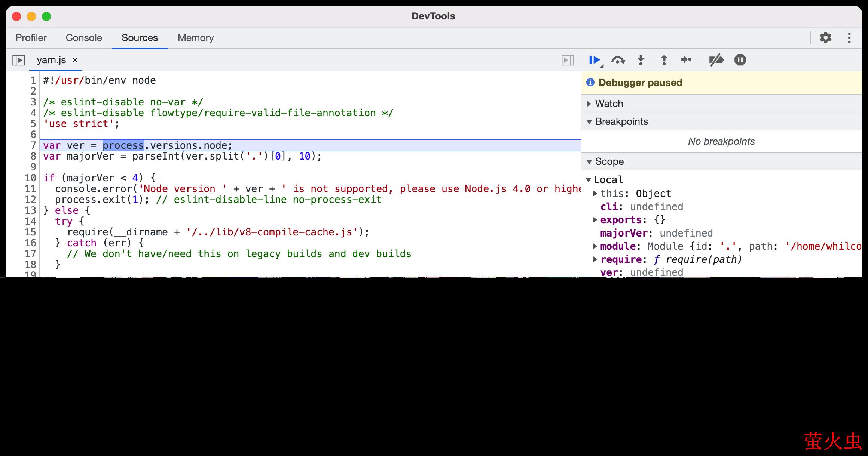Resume script execution
Screen dimensions: 868x456
pyautogui.click(x=595, y=60)
